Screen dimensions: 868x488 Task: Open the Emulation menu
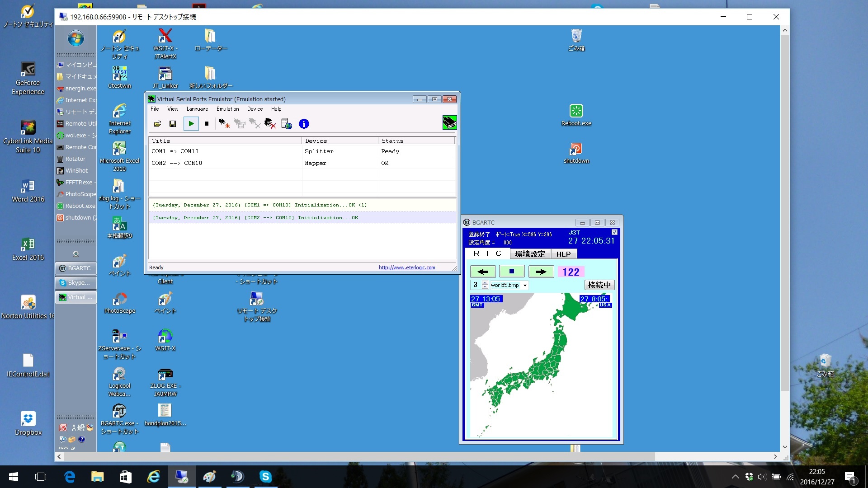tap(227, 109)
